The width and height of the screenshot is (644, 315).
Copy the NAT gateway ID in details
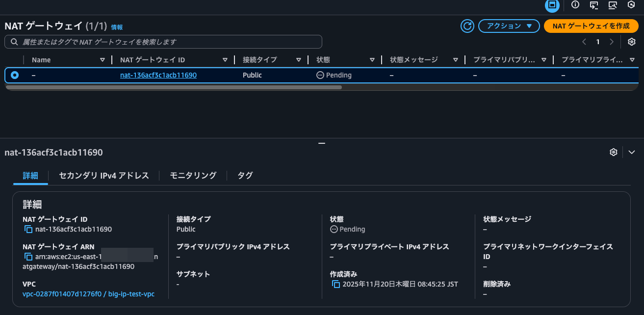[x=28, y=229]
